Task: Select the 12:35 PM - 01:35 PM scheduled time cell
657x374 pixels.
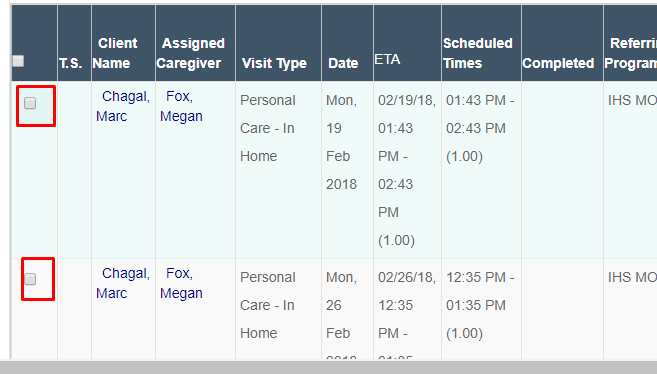Action: click(480, 305)
